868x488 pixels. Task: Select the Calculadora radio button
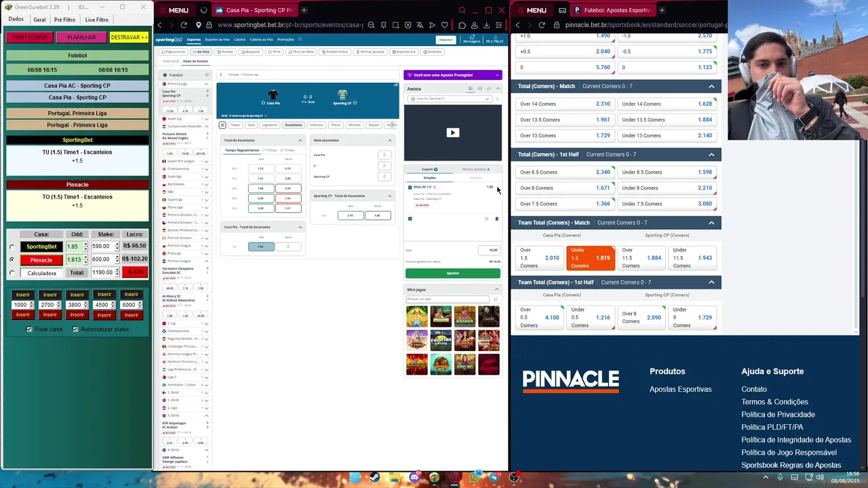click(12, 272)
